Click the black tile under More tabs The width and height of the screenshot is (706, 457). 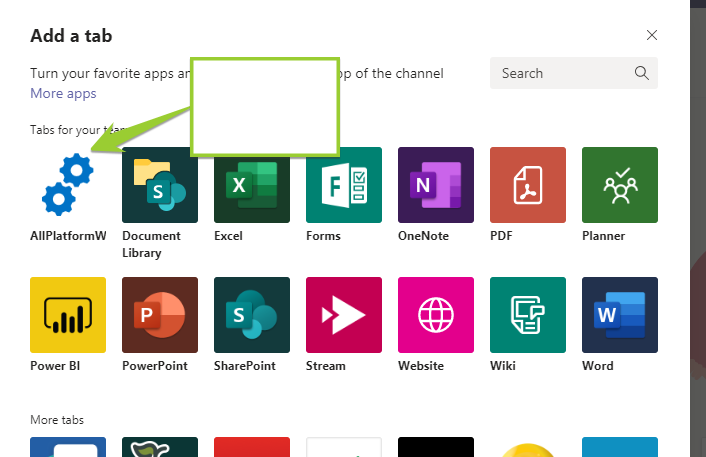(436, 447)
